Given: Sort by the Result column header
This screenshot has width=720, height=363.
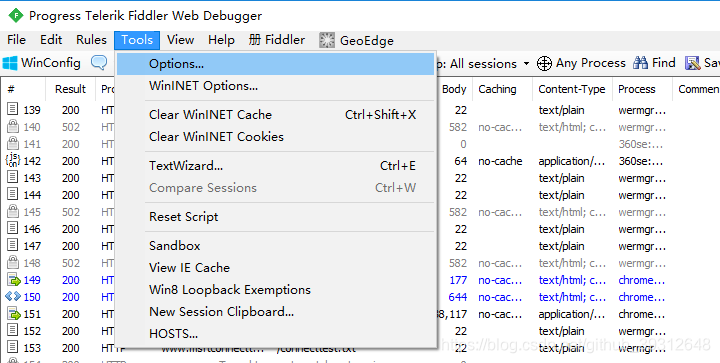Looking at the screenshot, I should 70,89.
